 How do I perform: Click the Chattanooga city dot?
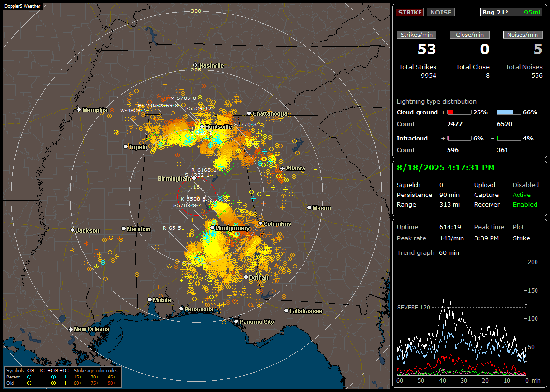[249, 113]
